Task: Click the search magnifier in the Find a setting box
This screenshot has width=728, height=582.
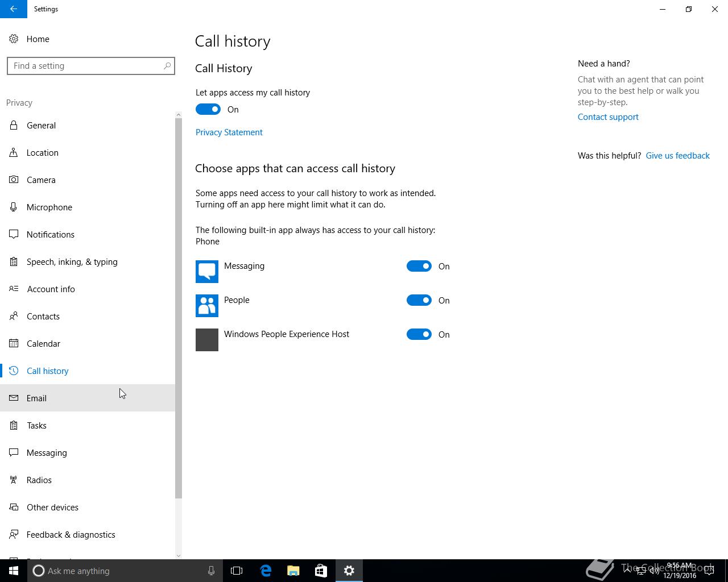Action: coord(167,66)
